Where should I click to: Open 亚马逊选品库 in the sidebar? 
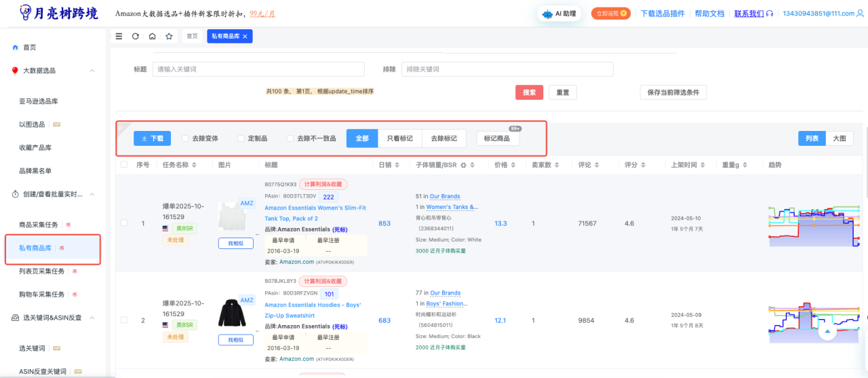point(47,101)
